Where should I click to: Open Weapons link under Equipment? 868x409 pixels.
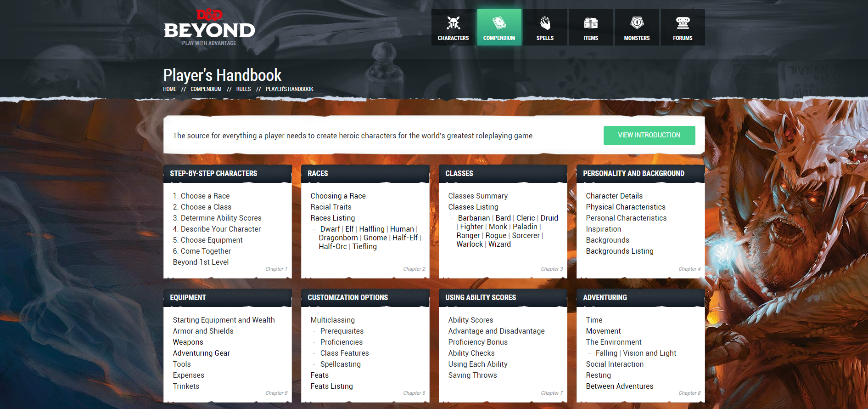point(188,342)
